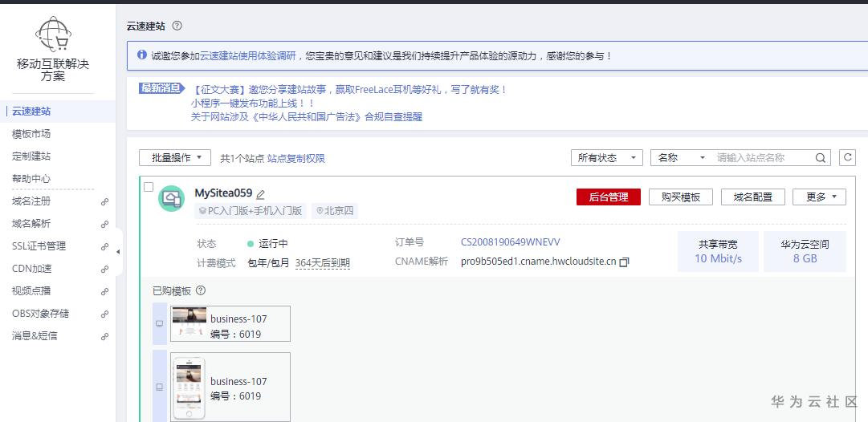Open 定制建站 in the sidebar
This screenshot has height=422, width=868.
pyautogui.click(x=31, y=156)
